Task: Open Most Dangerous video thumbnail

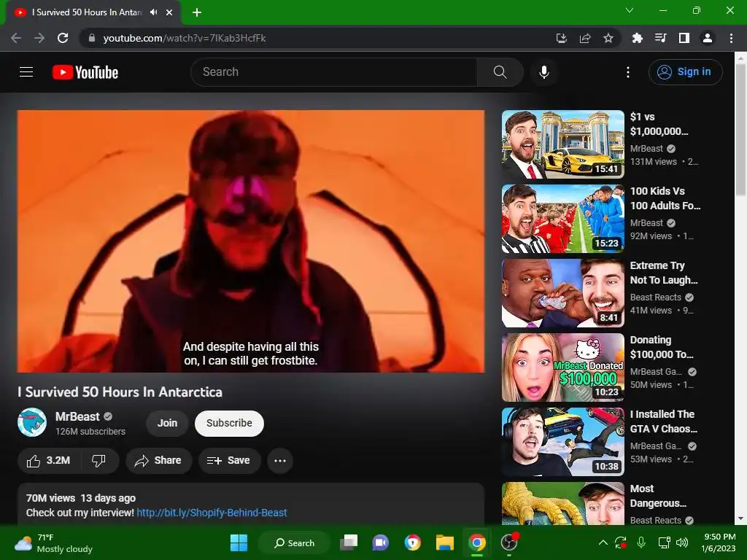Action: pos(562,503)
